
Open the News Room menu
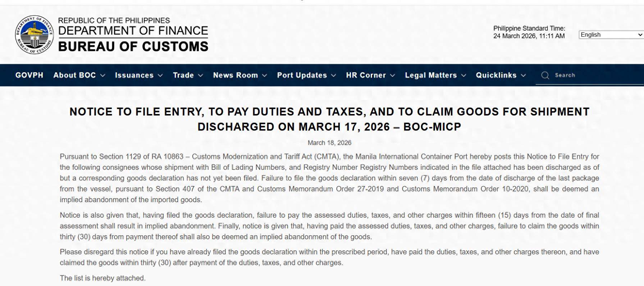coord(235,75)
